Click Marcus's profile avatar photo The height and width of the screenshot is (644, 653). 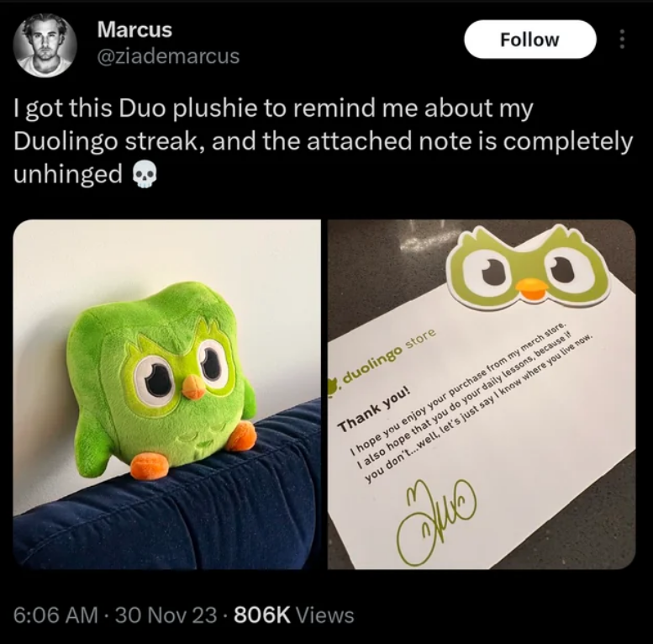pos(45,45)
